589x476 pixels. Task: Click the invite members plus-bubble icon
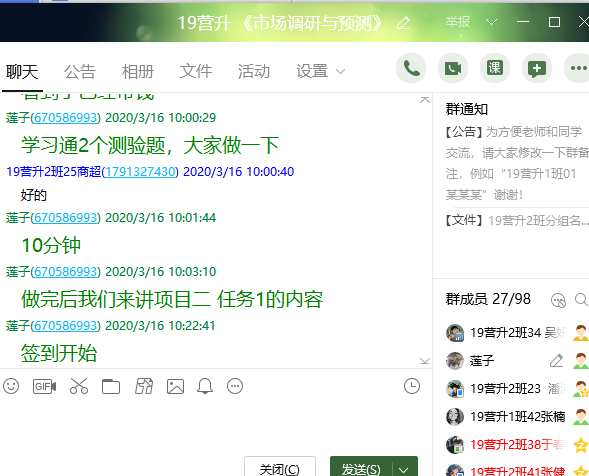[x=537, y=68]
